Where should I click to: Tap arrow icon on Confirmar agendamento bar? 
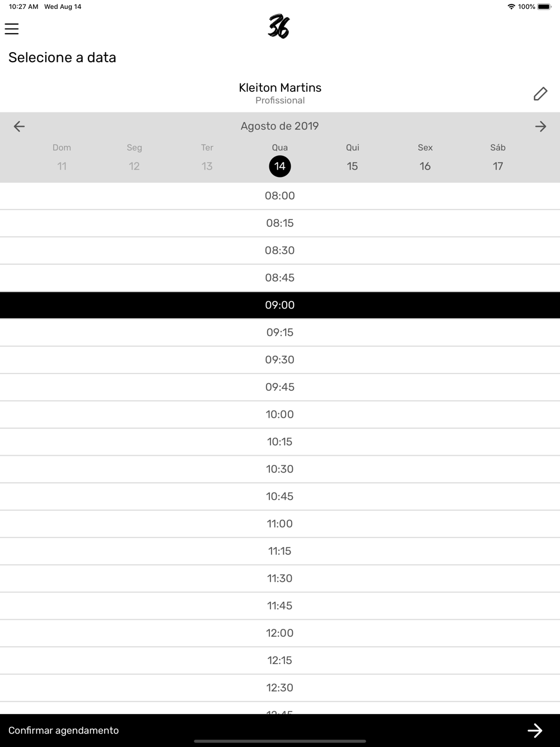[535, 730]
